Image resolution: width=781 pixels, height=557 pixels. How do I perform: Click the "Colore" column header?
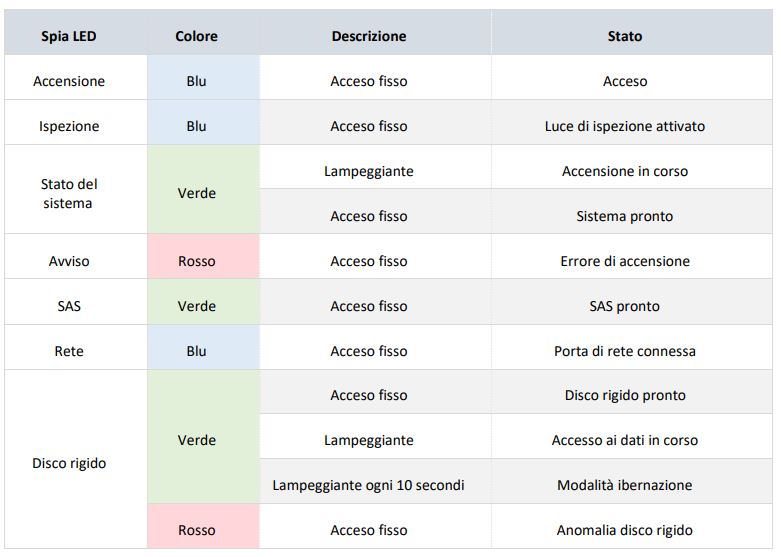[x=196, y=36]
